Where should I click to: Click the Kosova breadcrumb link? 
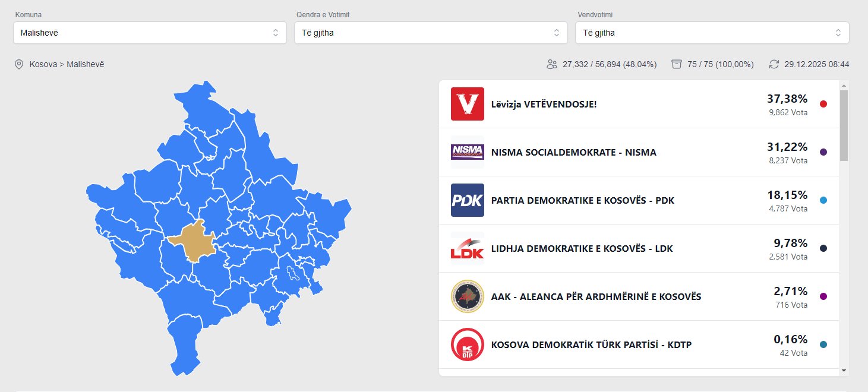click(45, 64)
